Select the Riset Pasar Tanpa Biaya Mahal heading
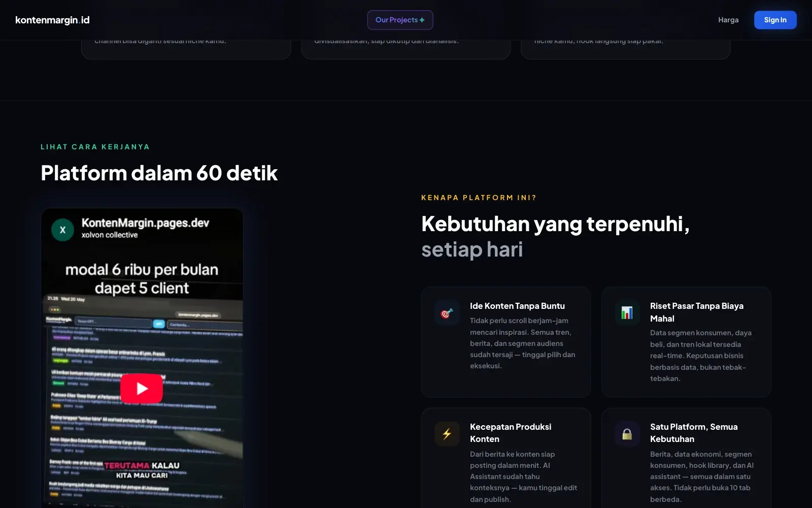The width and height of the screenshot is (812, 508). (697, 312)
